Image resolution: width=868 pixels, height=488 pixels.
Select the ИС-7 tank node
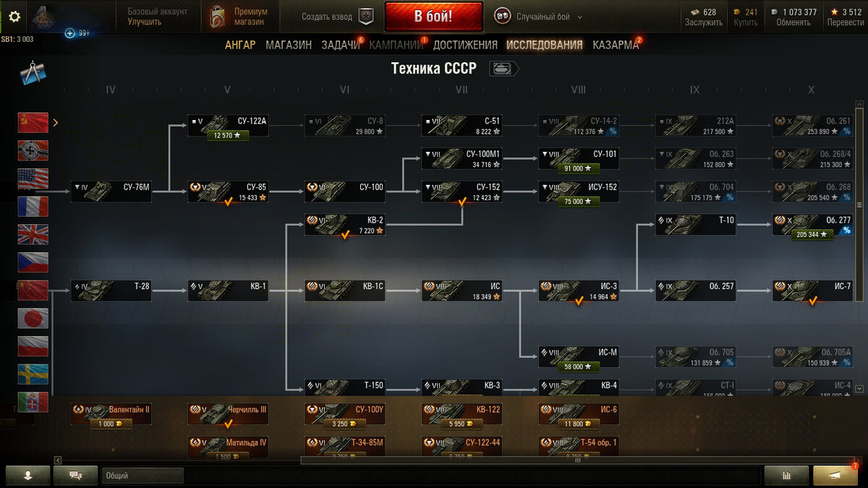click(x=812, y=291)
